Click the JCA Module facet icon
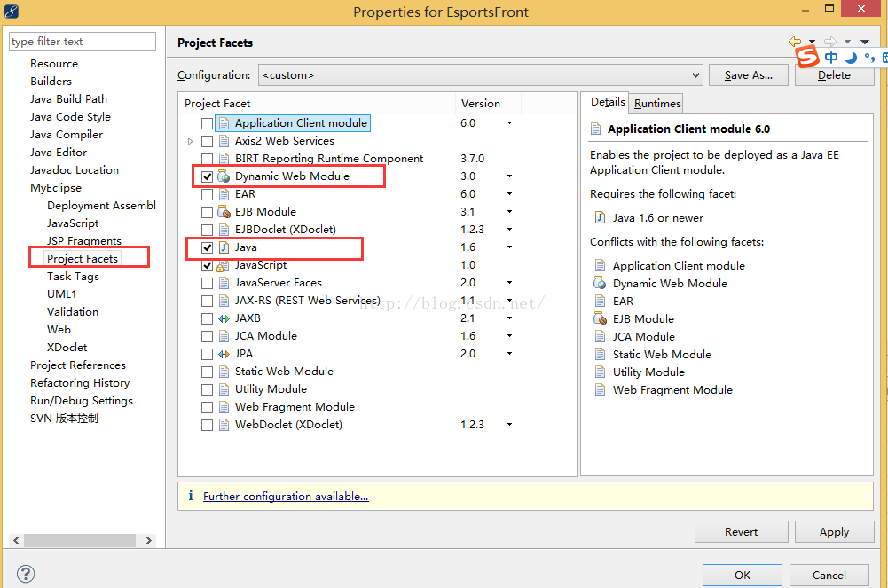Viewport: 888px width, 588px height. point(224,336)
